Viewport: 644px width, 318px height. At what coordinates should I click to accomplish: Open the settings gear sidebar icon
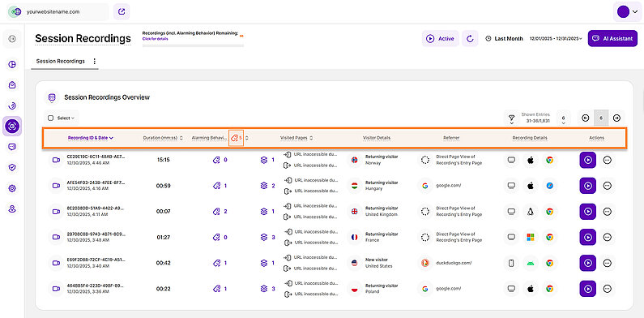point(12,188)
